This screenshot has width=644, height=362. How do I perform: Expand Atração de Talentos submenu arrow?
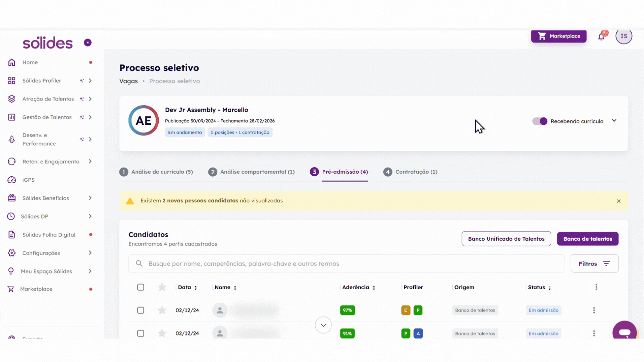tap(90, 99)
